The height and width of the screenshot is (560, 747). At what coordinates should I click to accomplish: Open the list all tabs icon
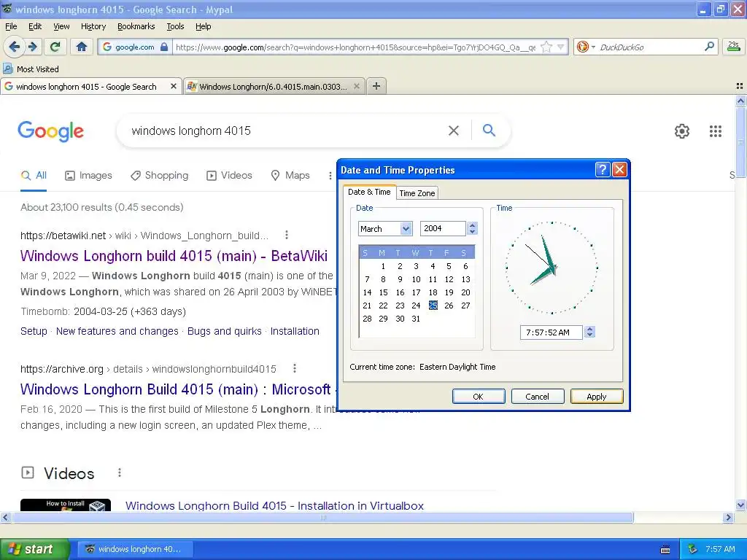point(740,86)
